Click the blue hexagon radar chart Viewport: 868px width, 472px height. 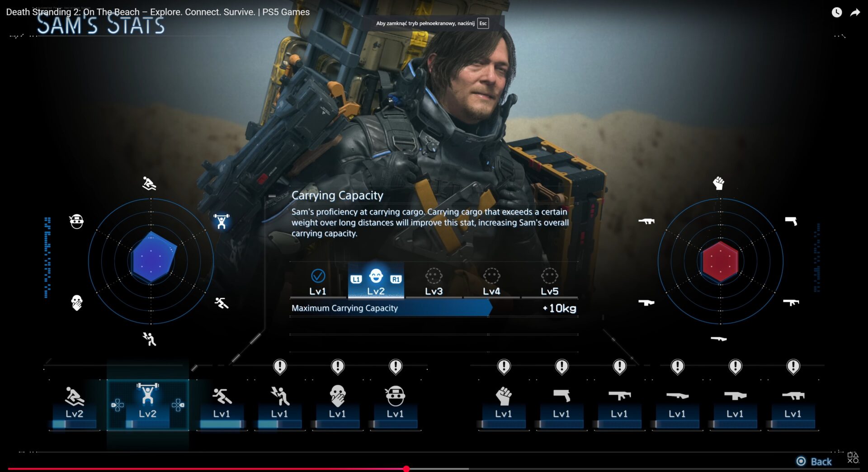pos(151,258)
